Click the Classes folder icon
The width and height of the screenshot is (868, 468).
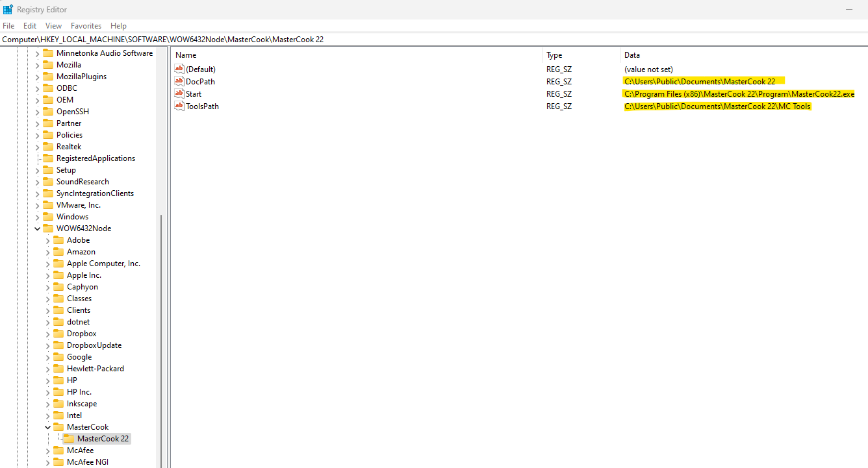click(x=58, y=299)
